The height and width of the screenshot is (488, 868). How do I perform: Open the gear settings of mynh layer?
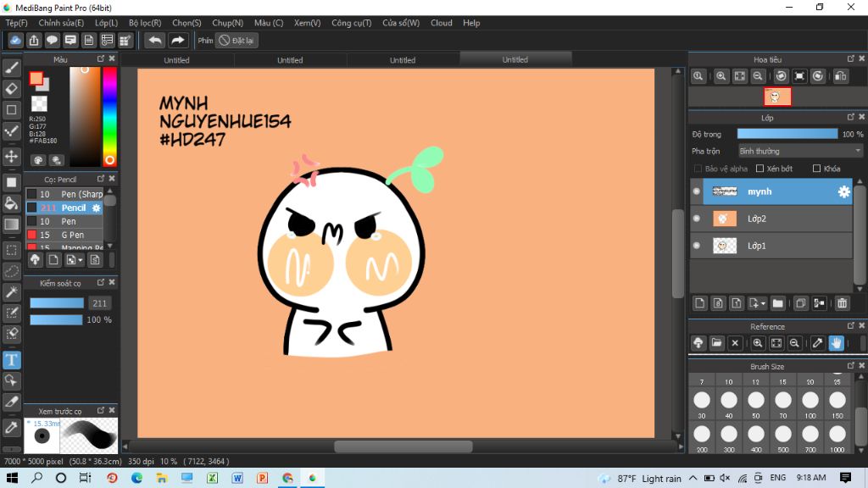[x=843, y=191]
